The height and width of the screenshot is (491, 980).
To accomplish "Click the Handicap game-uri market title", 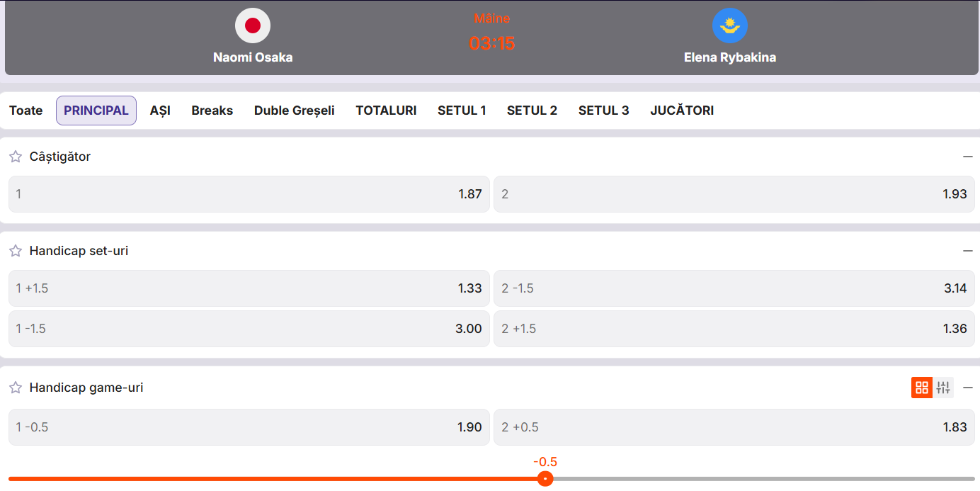I will pyautogui.click(x=86, y=388).
